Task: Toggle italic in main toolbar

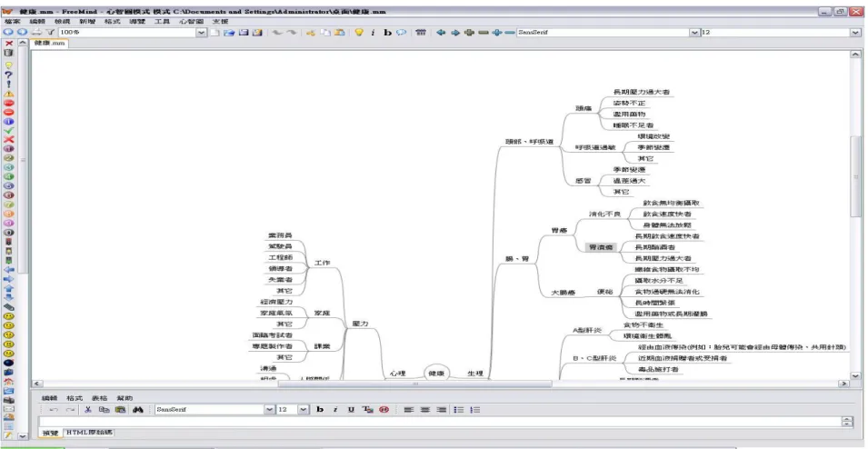Action: pyautogui.click(x=374, y=33)
